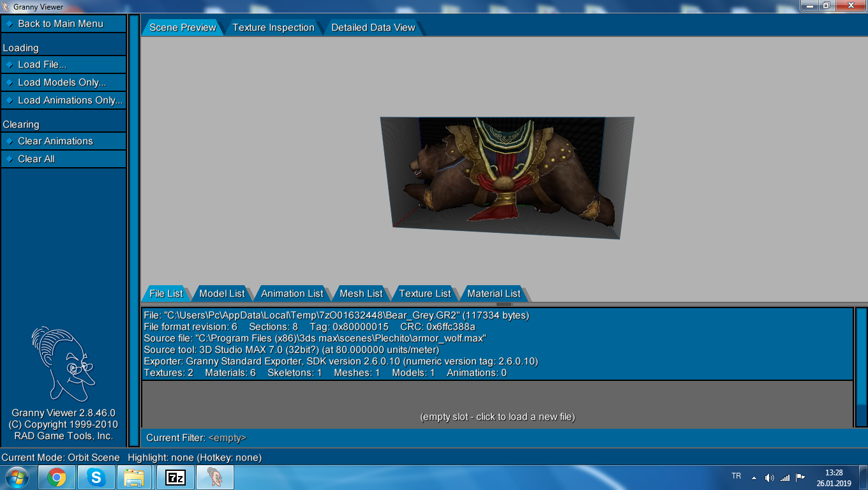Select the Bear_Grey.GR2 file entry
This screenshot has width=868, height=490.
[497, 344]
